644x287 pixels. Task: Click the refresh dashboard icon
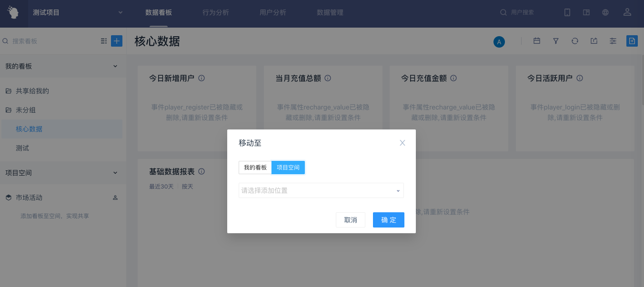point(575,41)
